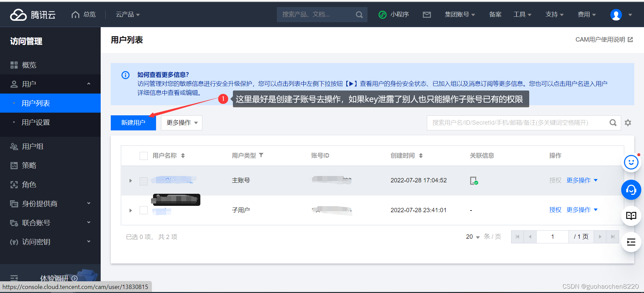644x293 pixels.
Task: Open the 云产品 dropdown menu
Action: point(128,14)
